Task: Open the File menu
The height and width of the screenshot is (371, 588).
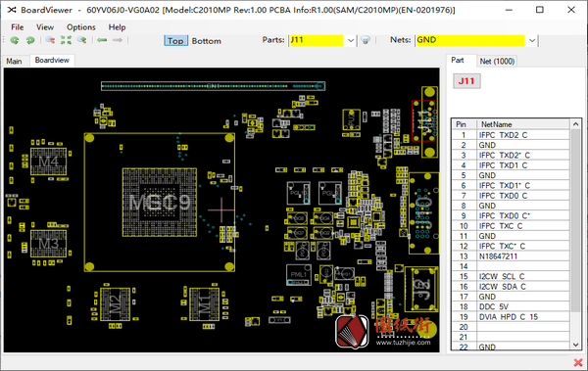Action: tap(18, 27)
